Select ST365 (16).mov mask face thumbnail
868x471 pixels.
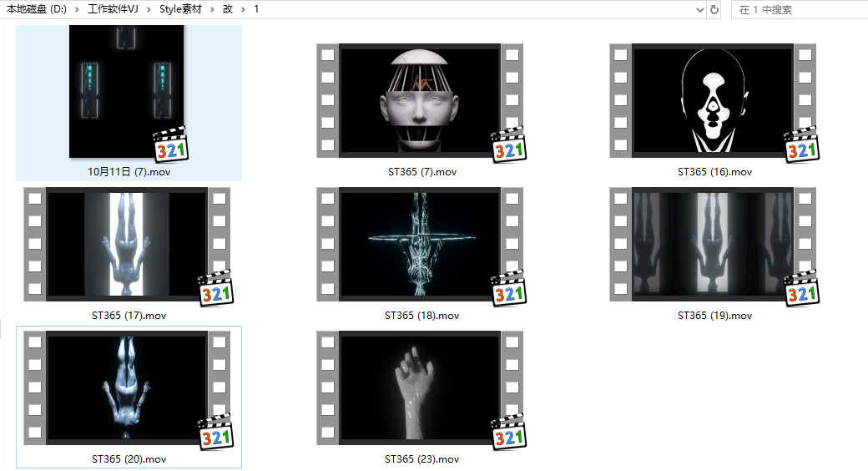713,100
